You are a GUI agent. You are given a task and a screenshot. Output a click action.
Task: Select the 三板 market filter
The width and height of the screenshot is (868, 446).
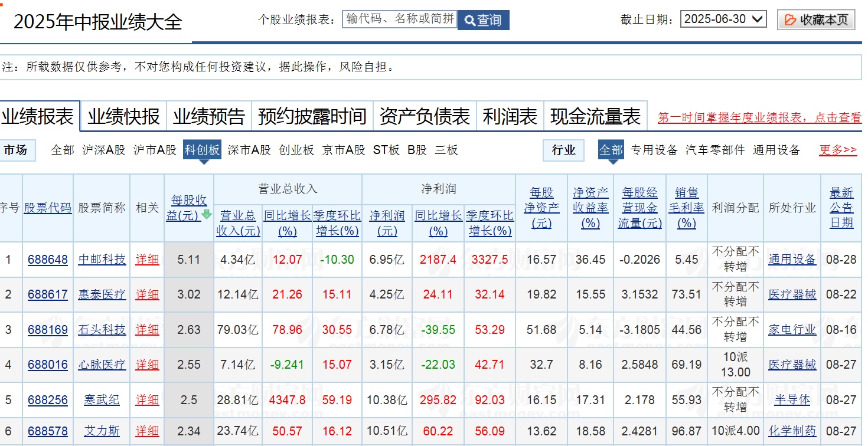tap(446, 150)
